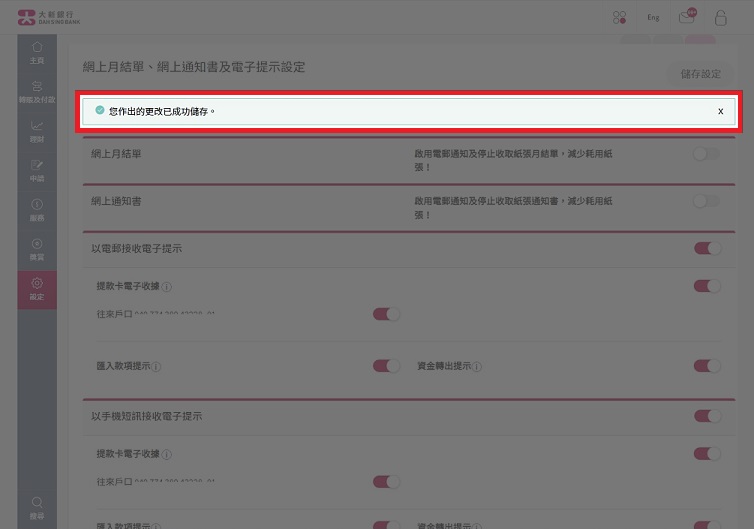Open 轉賬及付款 sidebar item

pos(37,92)
